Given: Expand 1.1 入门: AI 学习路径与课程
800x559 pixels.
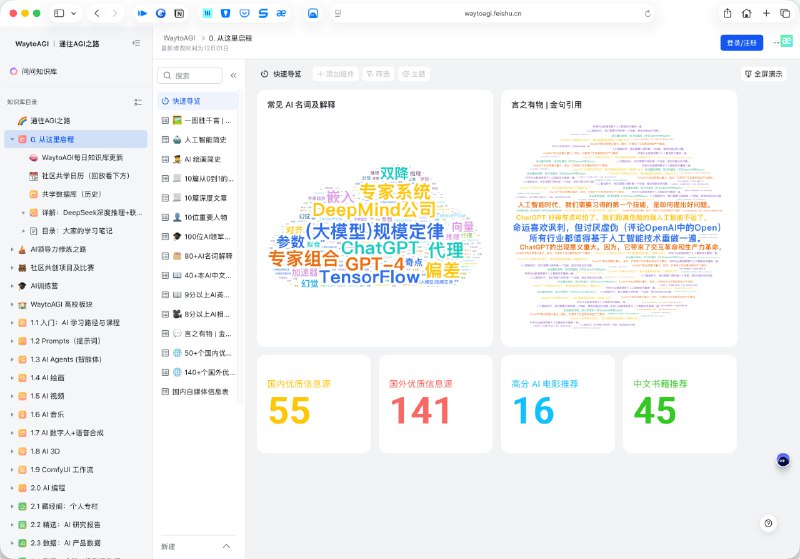Looking at the screenshot, I should 12,323.
